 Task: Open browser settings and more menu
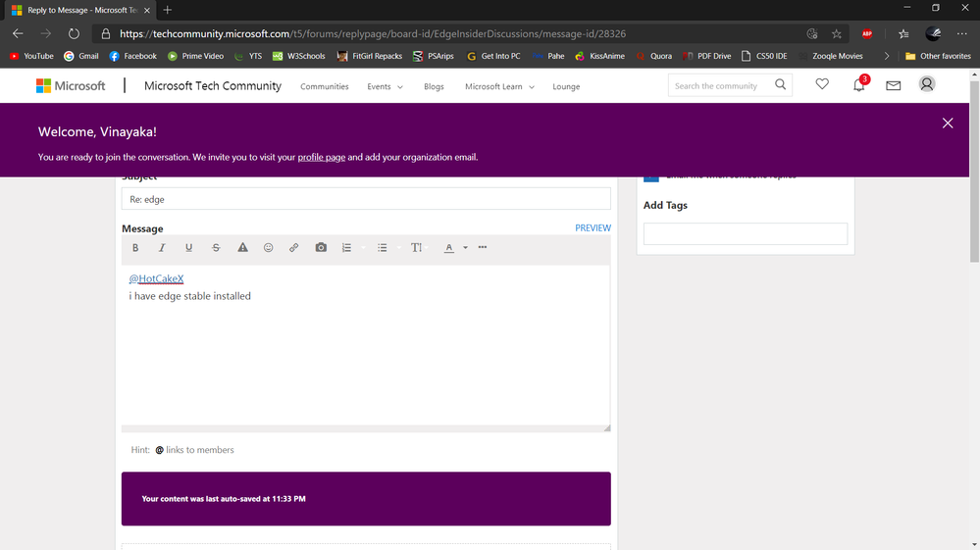click(962, 33)
